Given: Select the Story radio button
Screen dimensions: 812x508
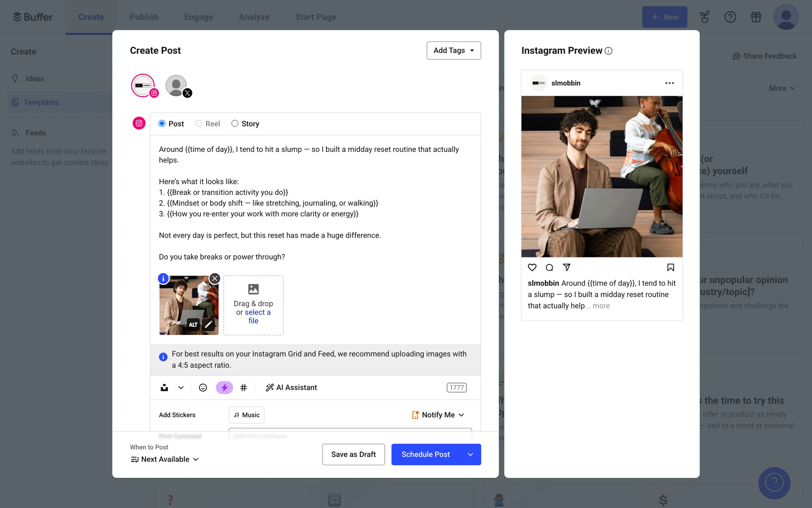Looking at the screenshot, I should (235, 124).
